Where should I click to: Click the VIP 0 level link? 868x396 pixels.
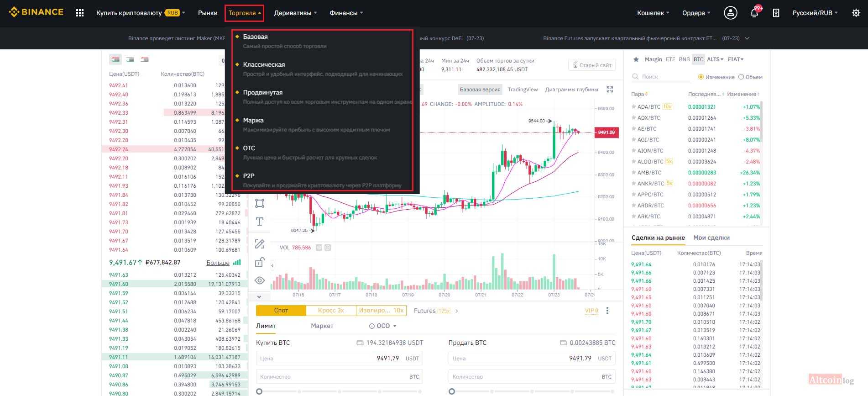coord(591,311)
